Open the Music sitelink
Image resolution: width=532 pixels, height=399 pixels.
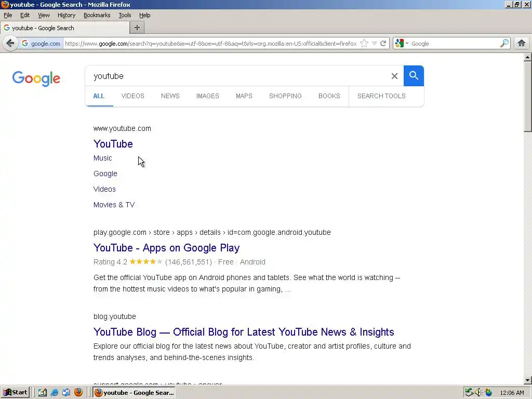(x=102, y=158)
